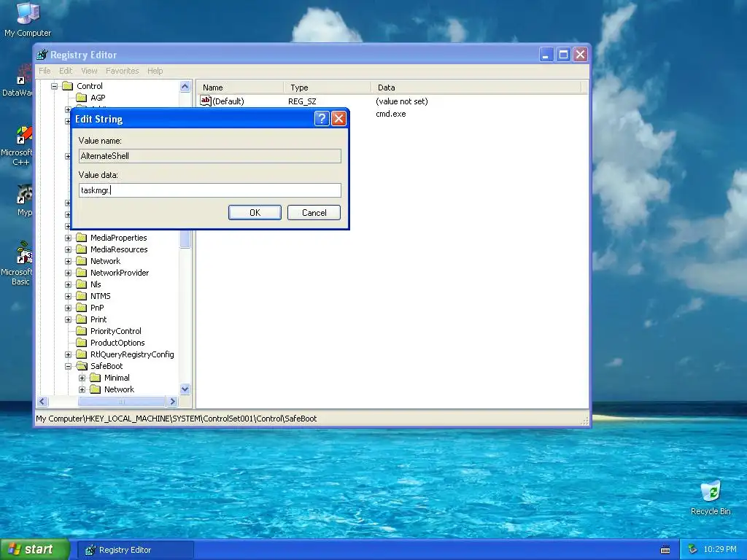Screen dimensions: 747x560
Task: Select the PriorityControl folder icon
Action: pos(82,331)
